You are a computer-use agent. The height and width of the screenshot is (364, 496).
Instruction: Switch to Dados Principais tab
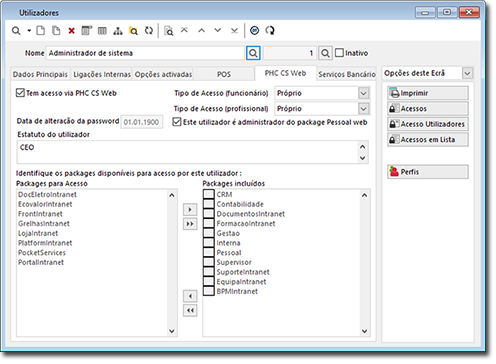click(x=40, y=74)
